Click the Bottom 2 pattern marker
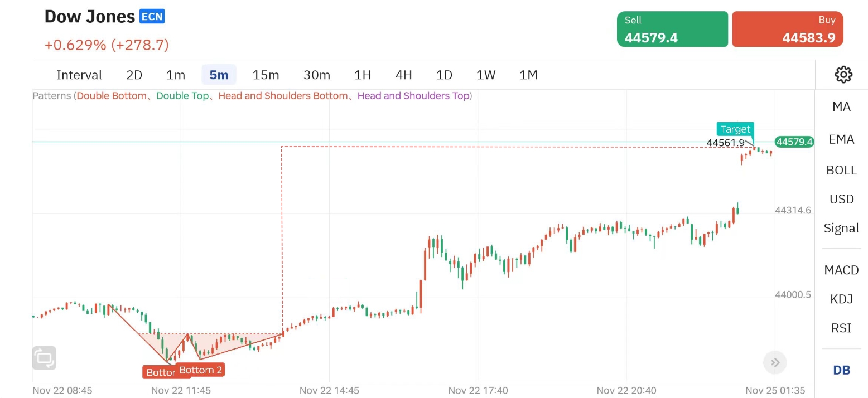868x398 pixels. pyautogui.click(x=200, y=370)
